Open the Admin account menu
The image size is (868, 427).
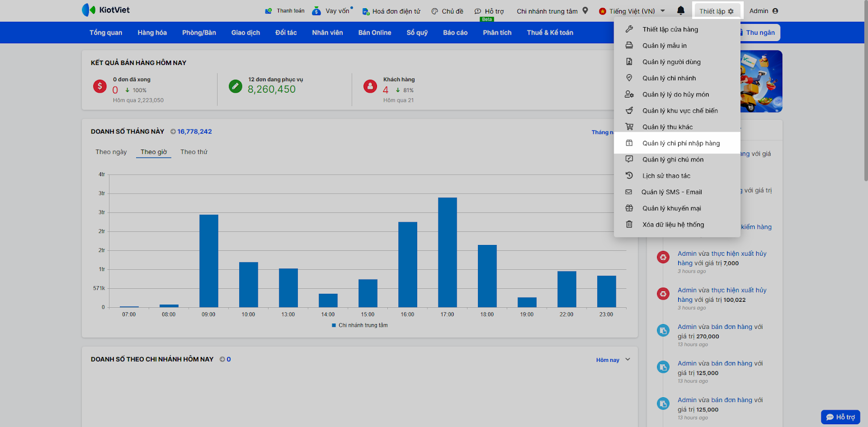[x=763, y=11]
